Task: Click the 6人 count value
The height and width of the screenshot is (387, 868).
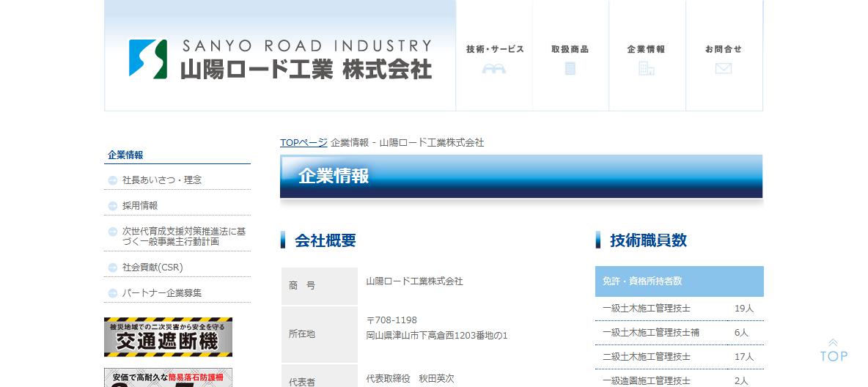Action: pyautogui.click(x=741, y=332)
